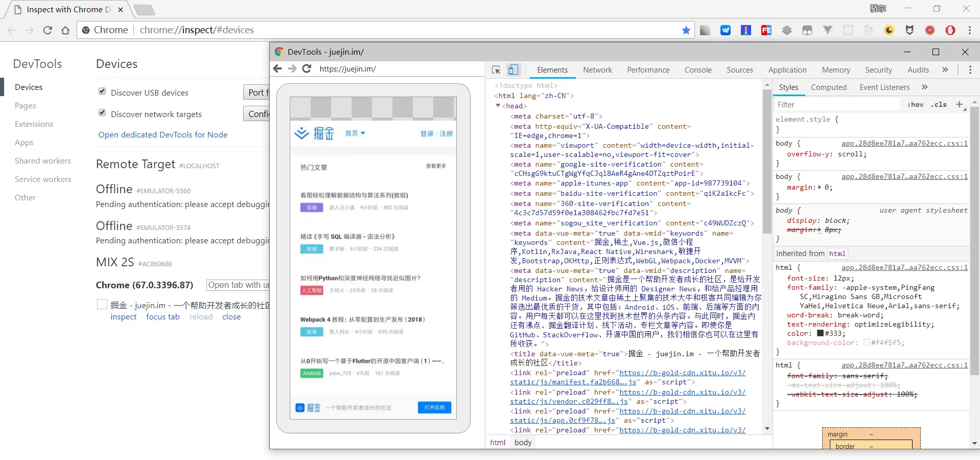
Task: Open the blue W extension icon
Action: (726, 30)
